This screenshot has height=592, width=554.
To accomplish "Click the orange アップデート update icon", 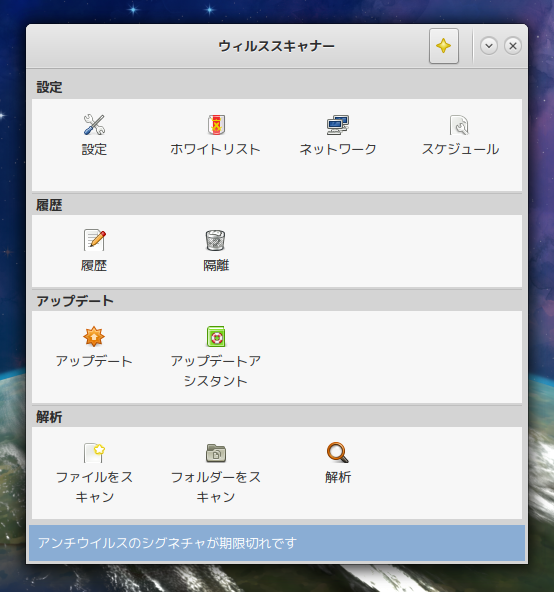I will pos(94,336).
